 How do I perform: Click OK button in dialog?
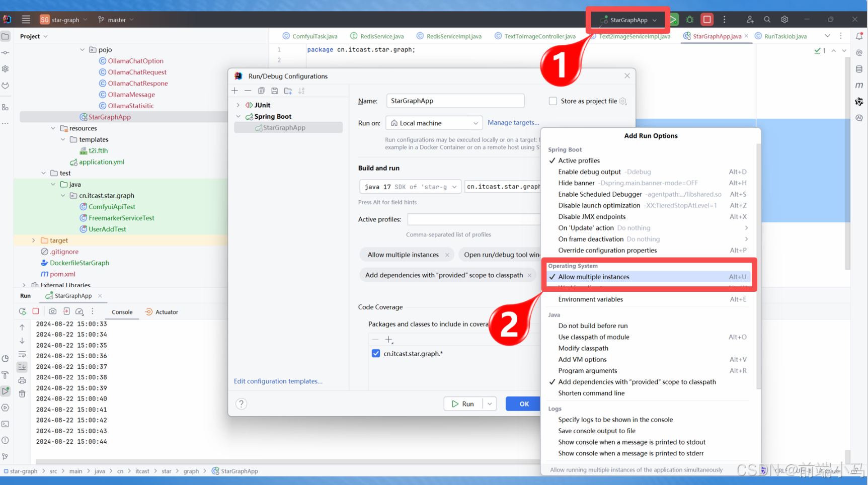pyautogui.click(x=524, y=404)
